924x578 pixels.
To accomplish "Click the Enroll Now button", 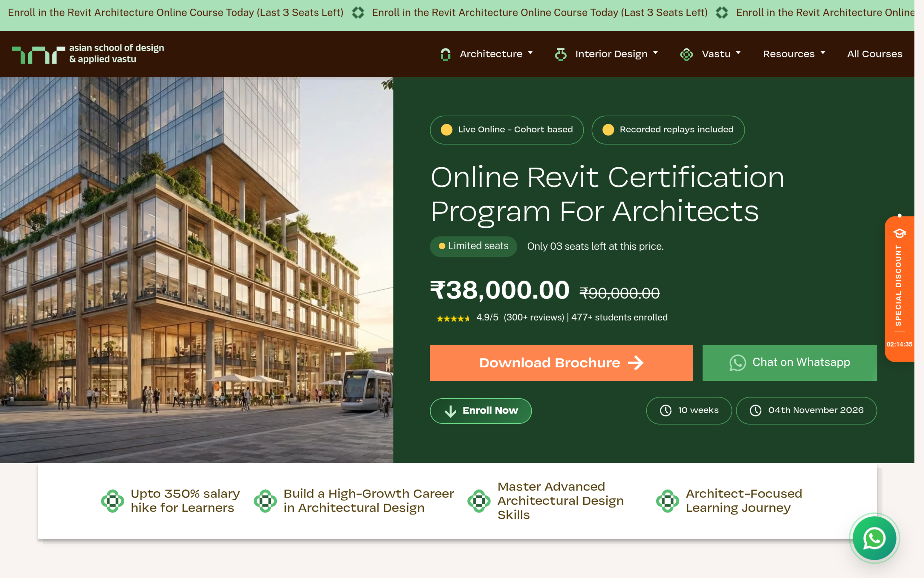I will pos(481,411).
